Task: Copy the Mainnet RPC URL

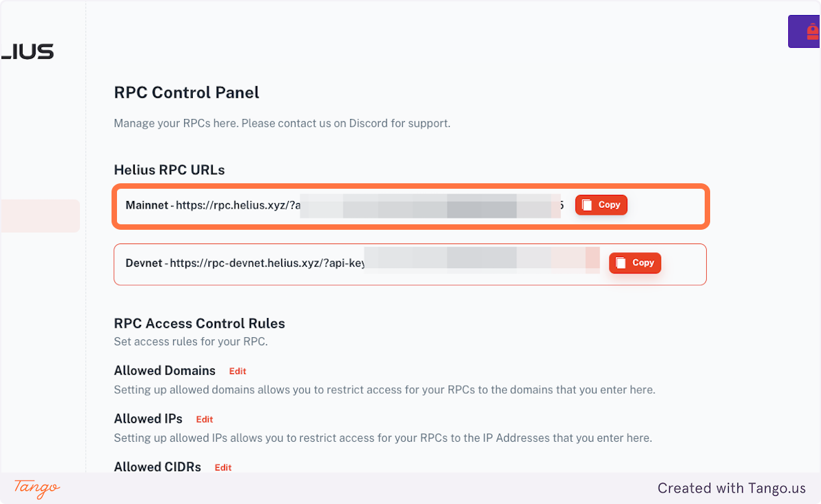Action: coord(601,204)
